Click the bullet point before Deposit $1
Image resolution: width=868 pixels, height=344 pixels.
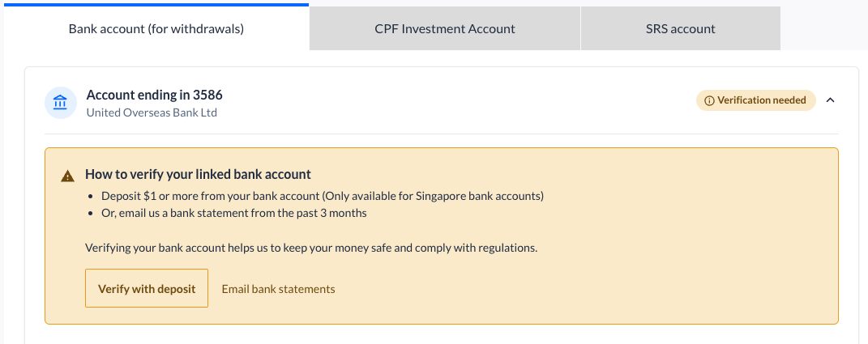[91, 197]
